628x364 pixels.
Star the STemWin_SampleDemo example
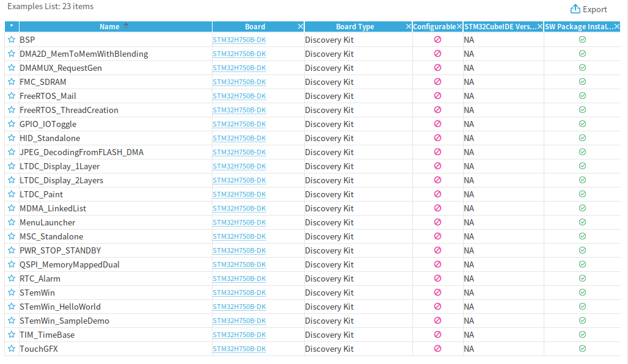[12, 321]
